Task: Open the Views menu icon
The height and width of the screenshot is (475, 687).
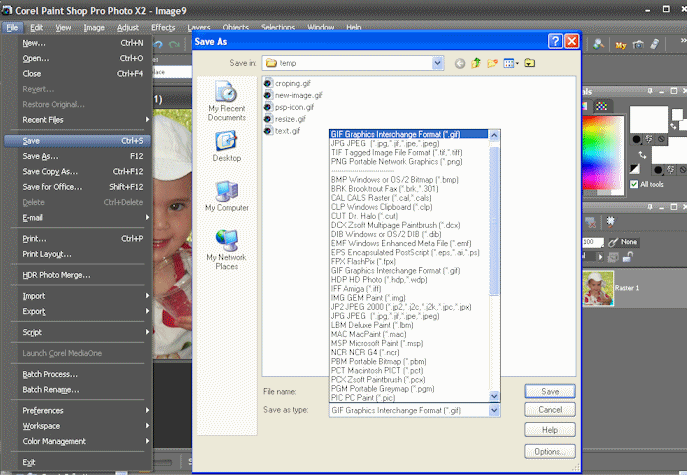Action: coord(510,63)
